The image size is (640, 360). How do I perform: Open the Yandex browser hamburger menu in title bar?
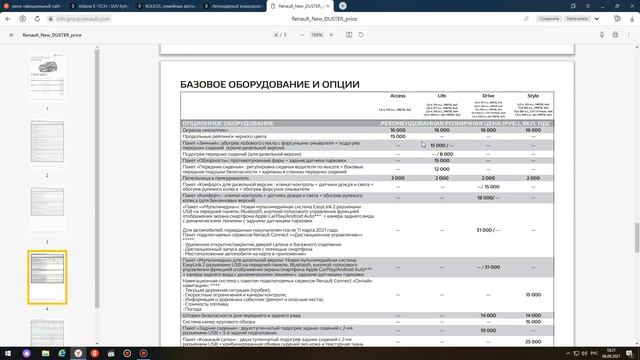[588, 6]
